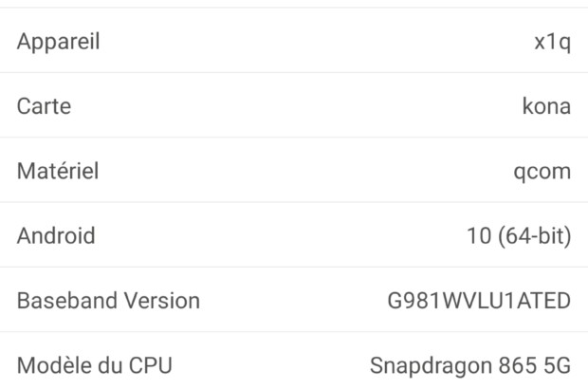Image resolution: width=588 pixels, height=389 pixels.
Task: Select the kona board value
Action: tap(546, 106)
